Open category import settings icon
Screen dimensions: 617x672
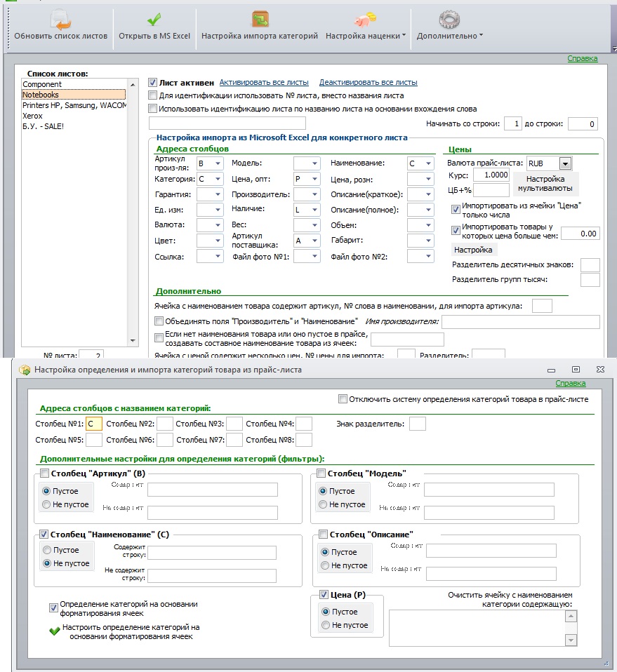tap(260, 19)
